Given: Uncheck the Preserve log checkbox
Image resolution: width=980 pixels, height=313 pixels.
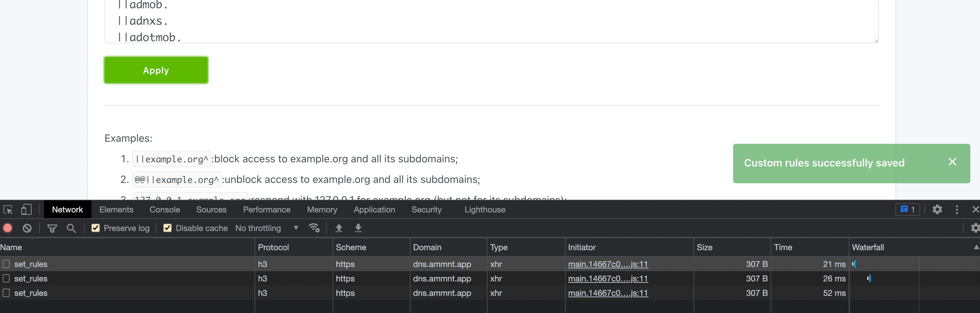Looking at the screenshot, I should (96, 228).
